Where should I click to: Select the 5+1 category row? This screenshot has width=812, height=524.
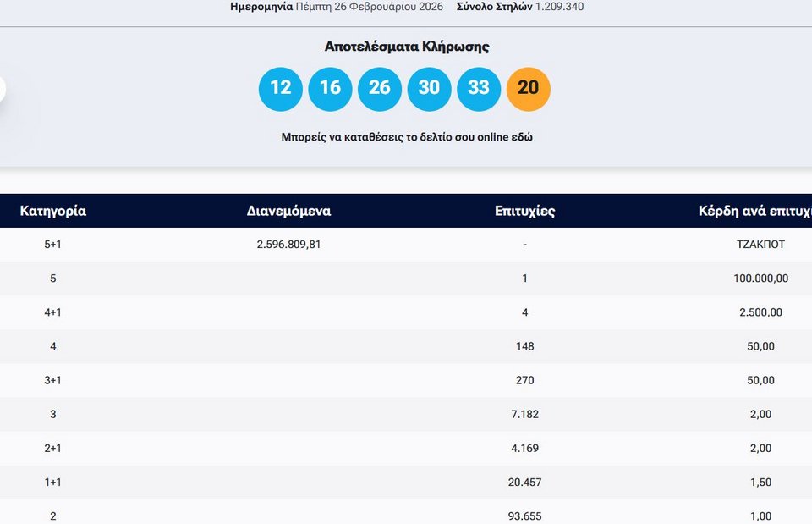(52, 245)
